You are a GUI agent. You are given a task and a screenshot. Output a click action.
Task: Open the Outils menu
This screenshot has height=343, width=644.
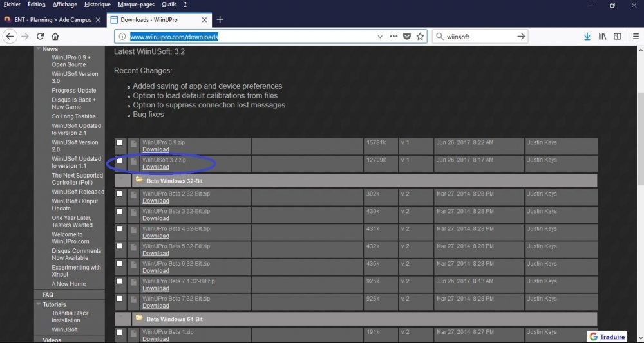(169, 5)
